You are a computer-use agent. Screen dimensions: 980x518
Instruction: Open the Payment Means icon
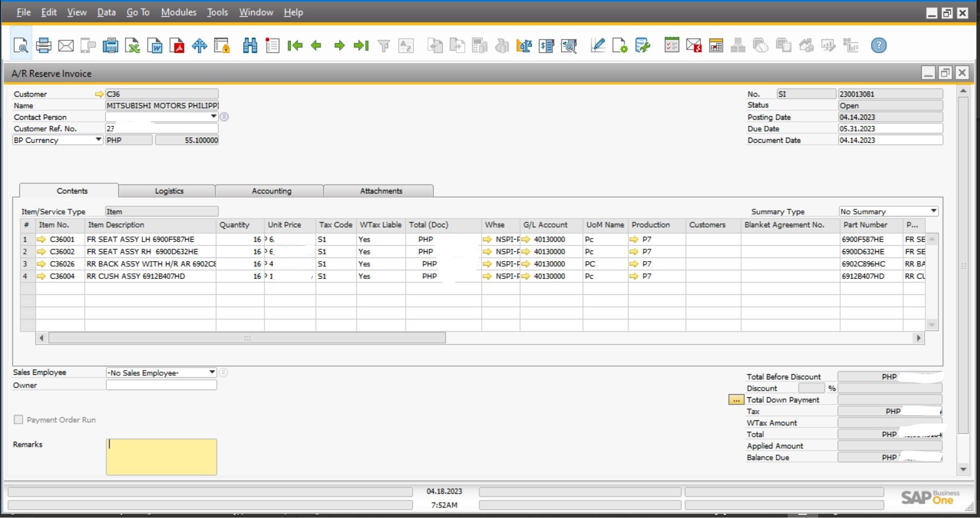coord(547,46)
